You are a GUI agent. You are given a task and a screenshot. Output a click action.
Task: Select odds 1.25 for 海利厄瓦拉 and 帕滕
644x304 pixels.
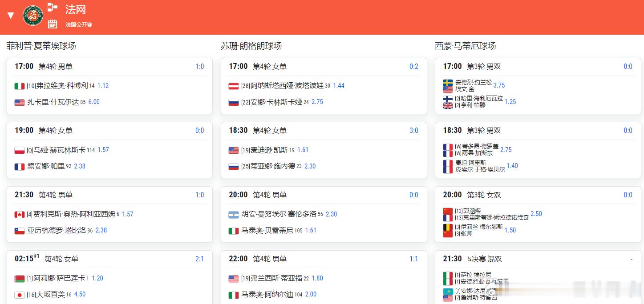click(510, 102)
